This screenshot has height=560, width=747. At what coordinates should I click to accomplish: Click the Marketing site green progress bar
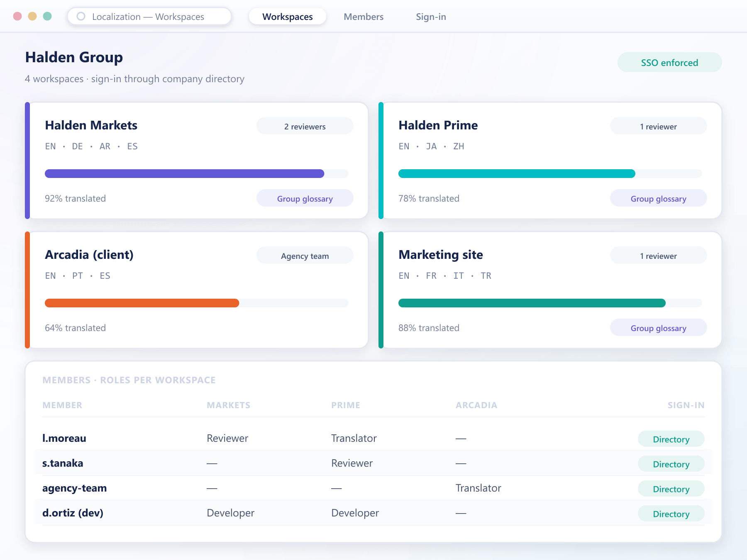click(x=550, y=303)
